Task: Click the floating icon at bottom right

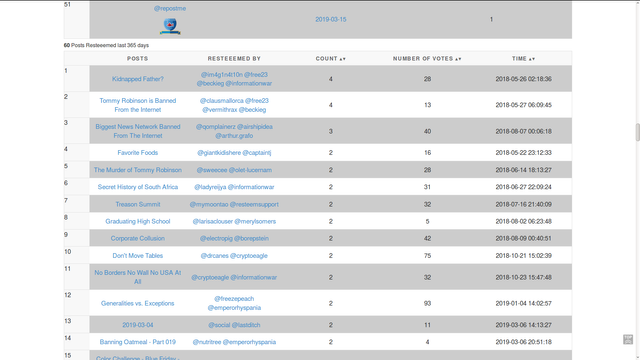Action: click(628, 339)
